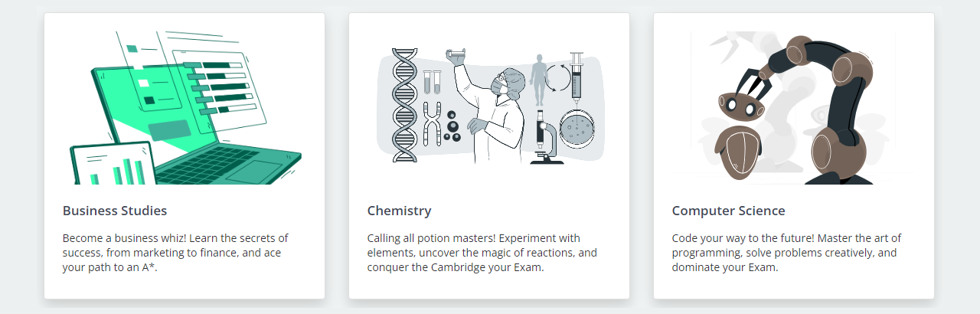Open the Computer Science course title
The height and width of the screenshot is (314, 980).
coord(728,211)
